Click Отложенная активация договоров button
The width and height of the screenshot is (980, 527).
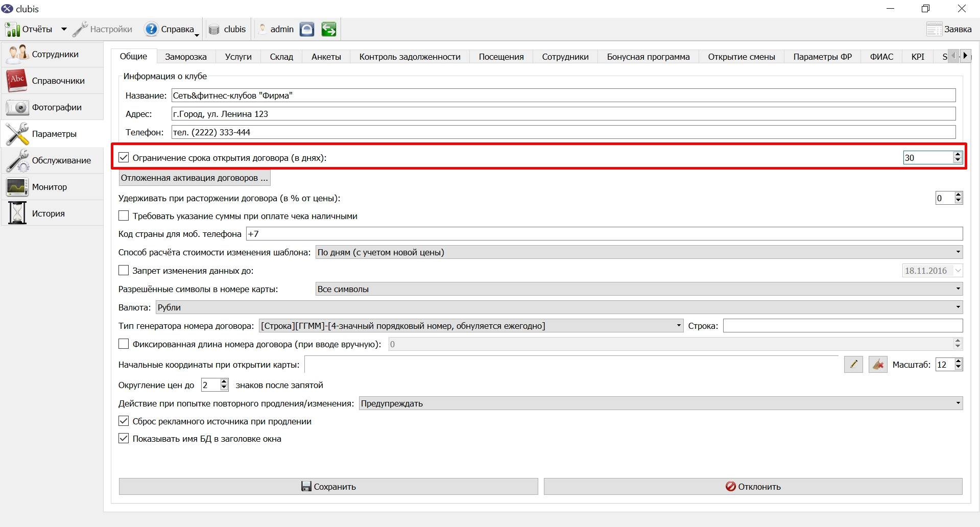coord(195,178)
